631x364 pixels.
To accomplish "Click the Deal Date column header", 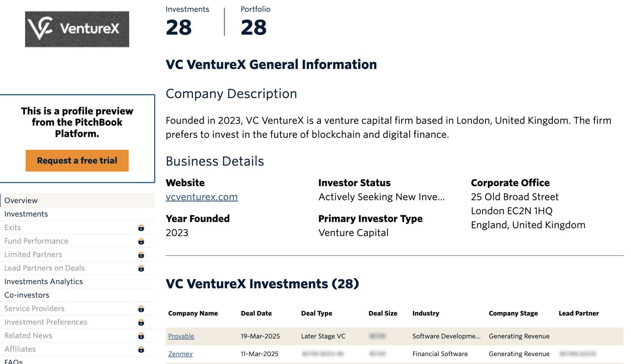I will tap(256, 313).
